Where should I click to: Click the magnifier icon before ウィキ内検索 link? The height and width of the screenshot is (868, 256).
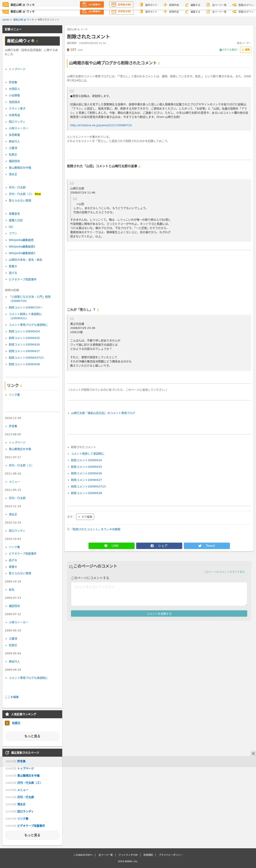pyautogui.click(x=68, y=529)
